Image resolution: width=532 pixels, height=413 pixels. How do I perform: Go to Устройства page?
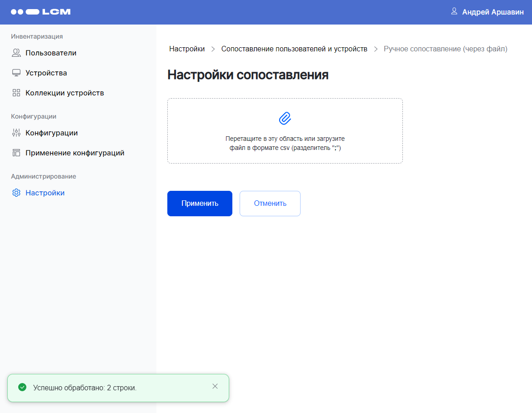click(x=46, y=73)
